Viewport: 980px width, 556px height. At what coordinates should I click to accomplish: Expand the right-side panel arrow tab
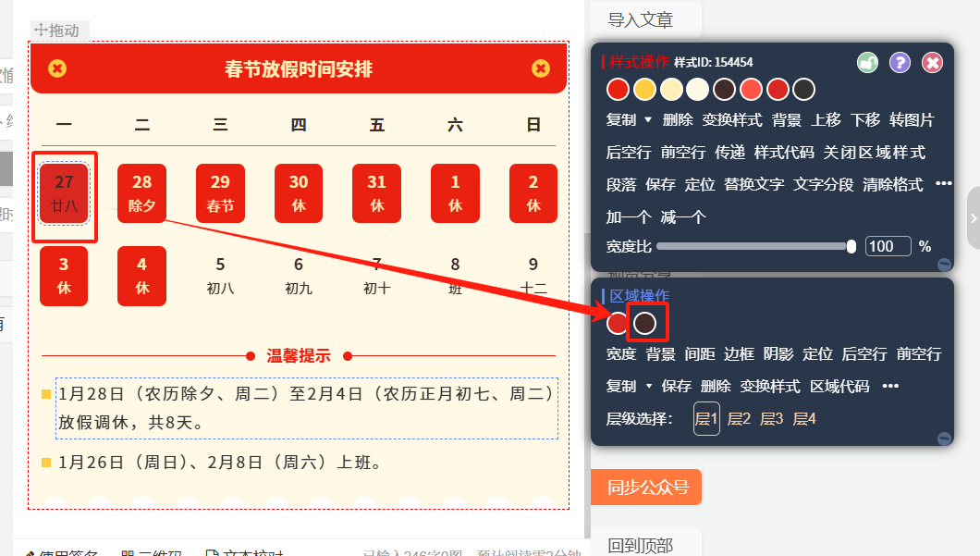973,217
